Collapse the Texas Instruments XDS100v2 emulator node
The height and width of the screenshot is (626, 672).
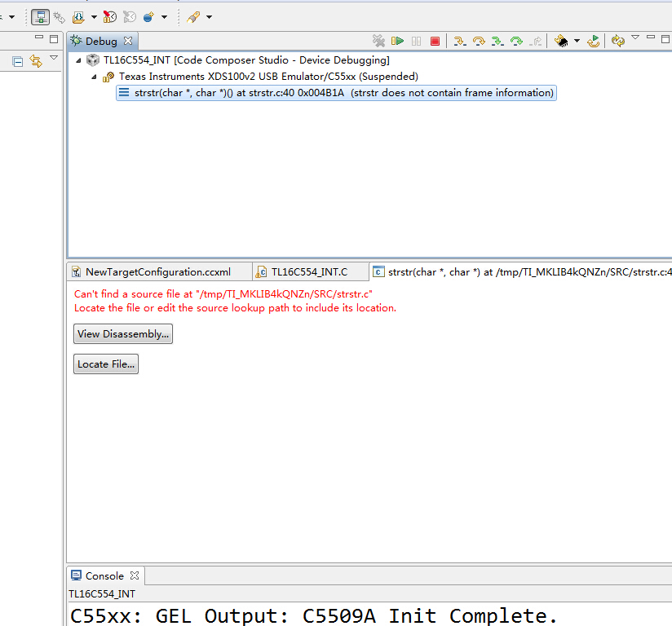click(94, 77)
